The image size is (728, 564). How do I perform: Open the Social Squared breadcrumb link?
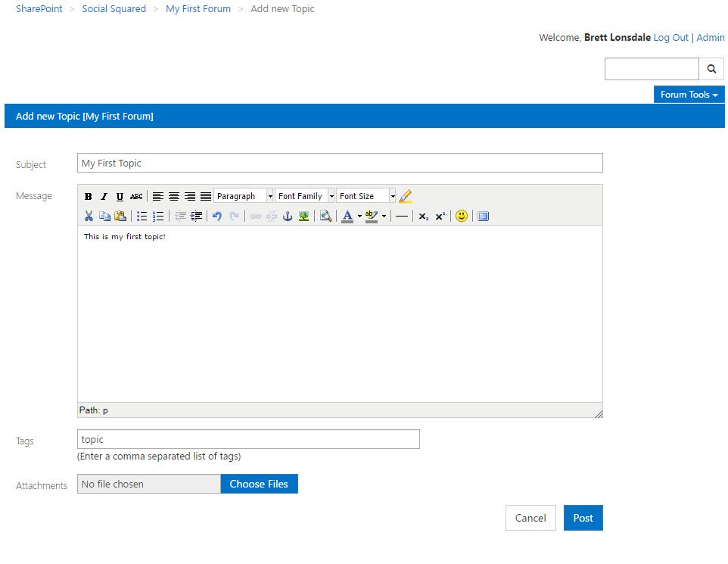[114, 8]
